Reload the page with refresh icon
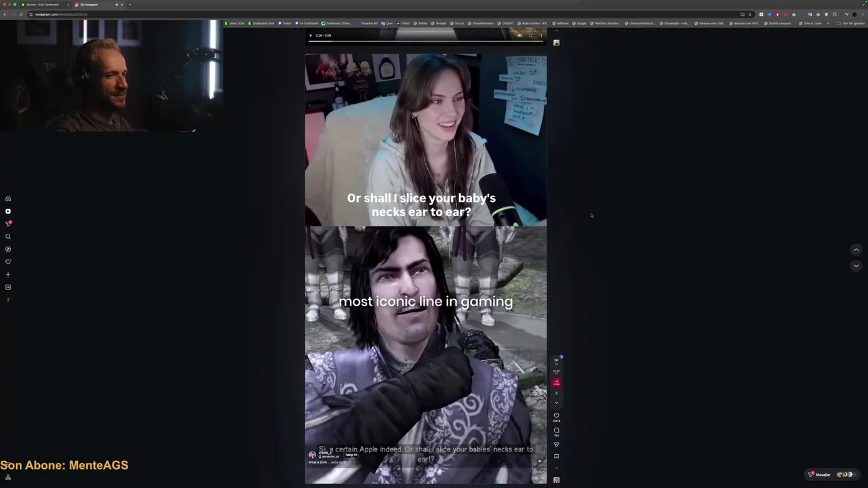Screen dimensions: 868x488 coord(21,14)
